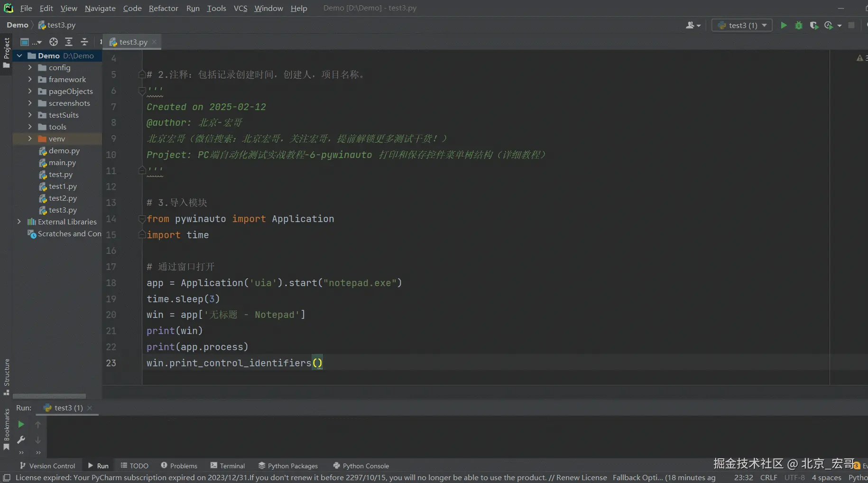
Task: Close the test3.py editor tab
Action: tap(154, 42)
